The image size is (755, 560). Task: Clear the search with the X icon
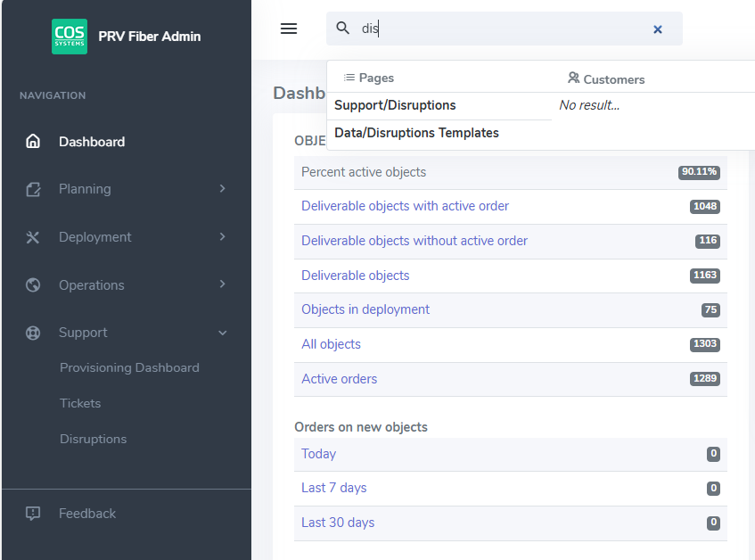click(657, 29)
